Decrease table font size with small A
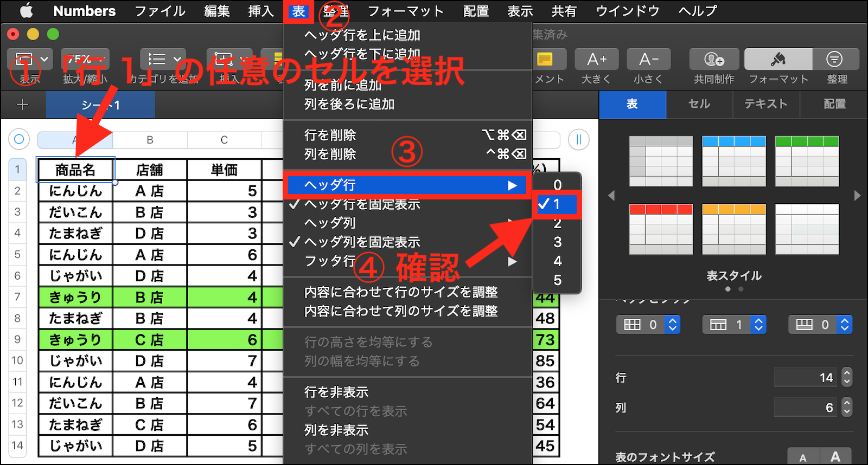This screenshot has width=868, height=465. tap(803, 457)
